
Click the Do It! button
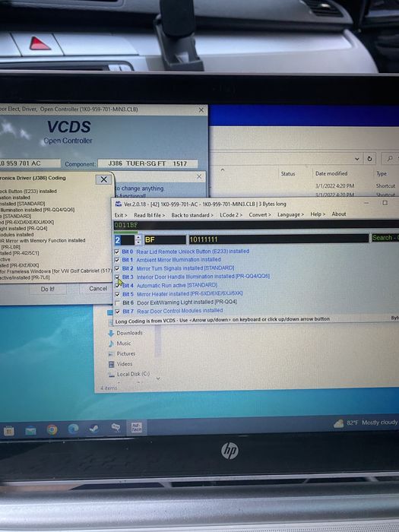[47, 289]
